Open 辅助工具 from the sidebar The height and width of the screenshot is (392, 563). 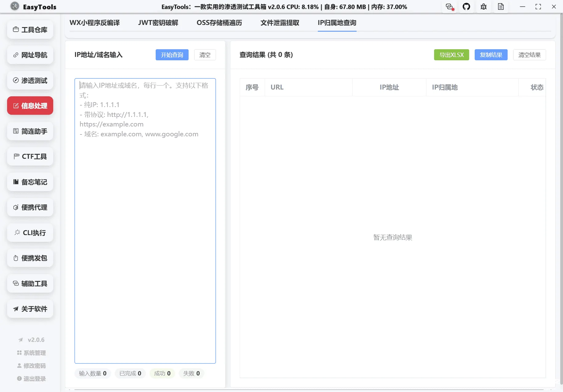coord(30,283)
